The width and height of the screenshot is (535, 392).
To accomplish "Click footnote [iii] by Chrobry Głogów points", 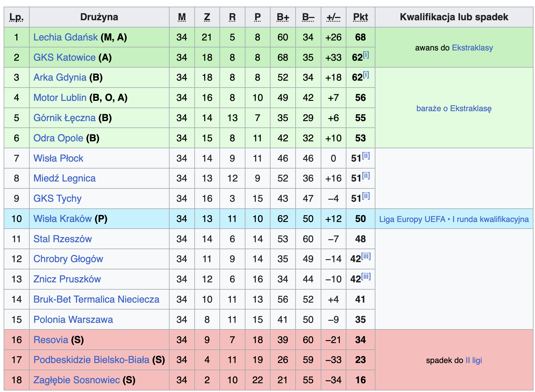I will [x=366, y=256].
